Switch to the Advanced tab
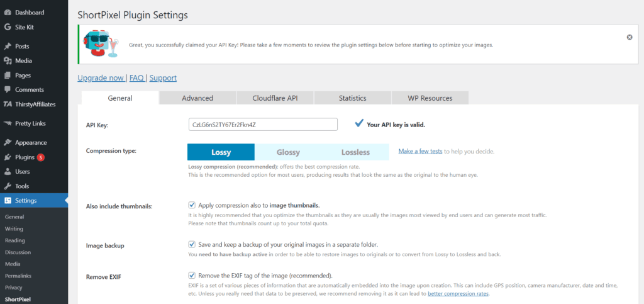 [x=197, y=98]
